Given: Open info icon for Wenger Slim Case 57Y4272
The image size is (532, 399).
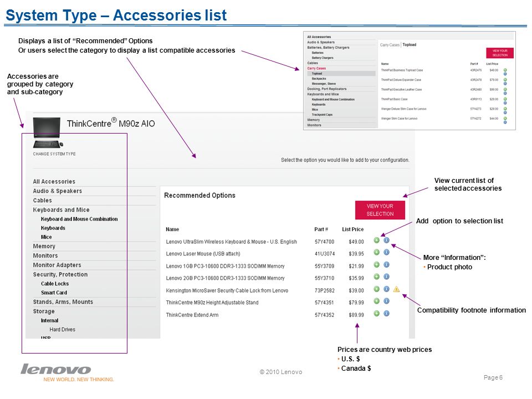Looking at the screenshot, I should pos(505,122).
